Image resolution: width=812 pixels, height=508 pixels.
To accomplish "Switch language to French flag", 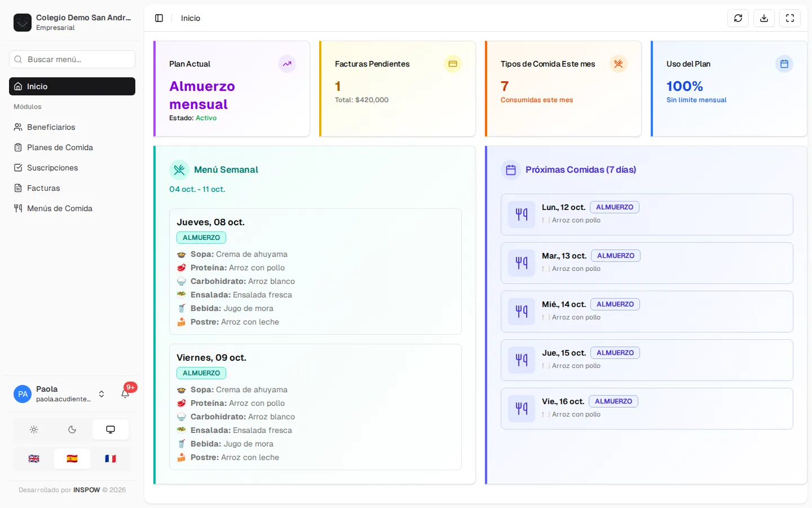I will (x=111, y=459).
